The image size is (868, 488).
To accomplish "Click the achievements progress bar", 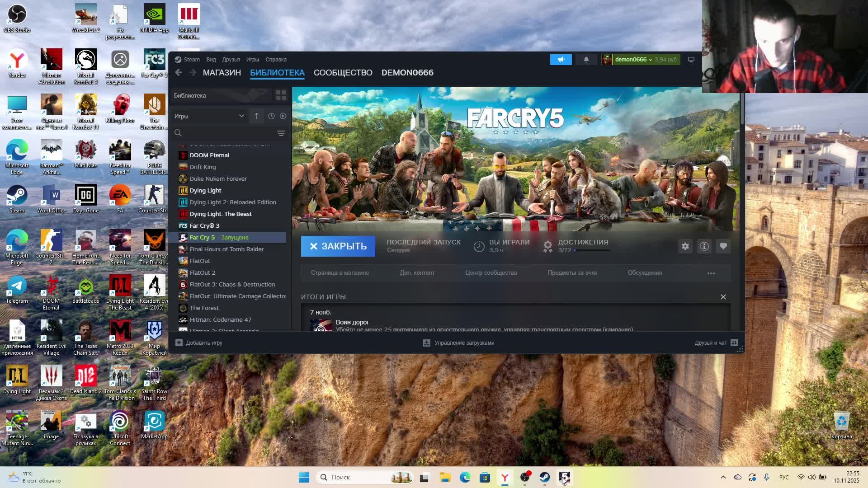I will pos(592,250).
